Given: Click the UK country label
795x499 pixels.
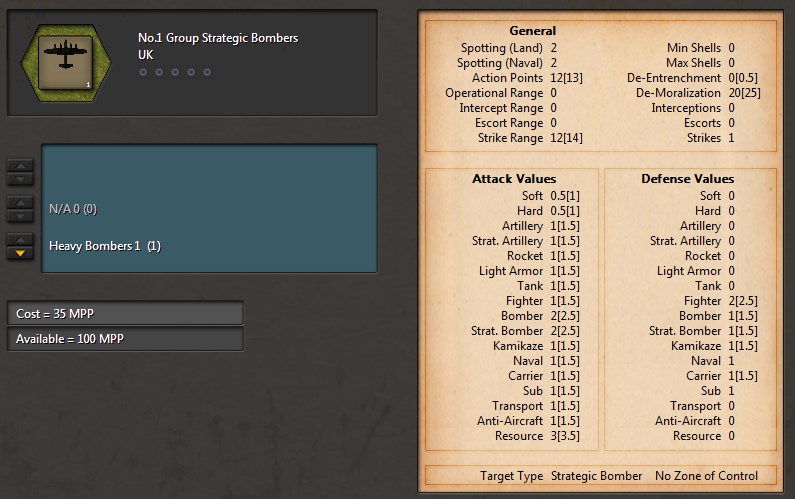Looking at the screenshot, I should (146, 55).
